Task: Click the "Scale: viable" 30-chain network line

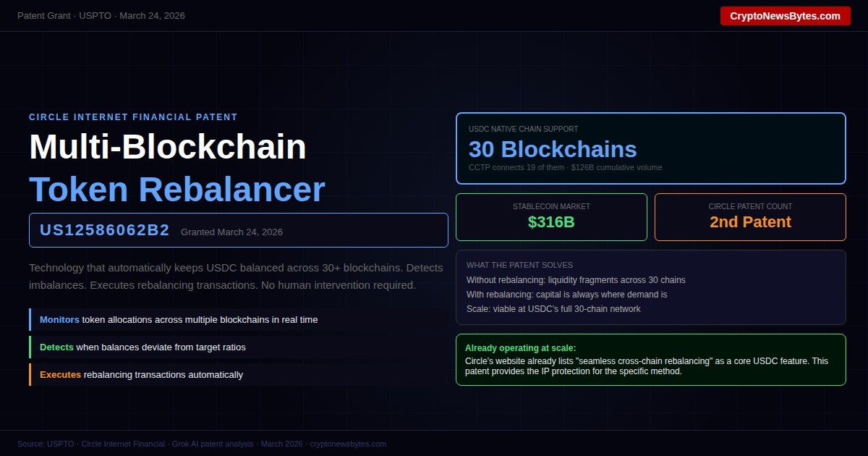Action: 553,309
